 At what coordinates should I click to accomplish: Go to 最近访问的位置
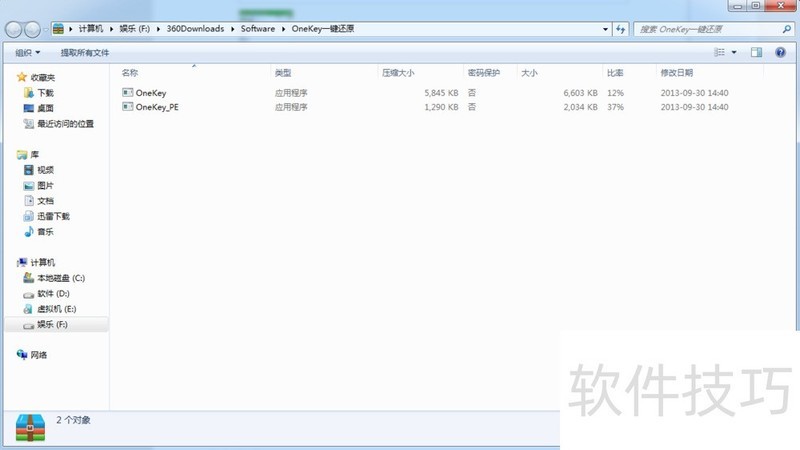(x=65, y=124)
